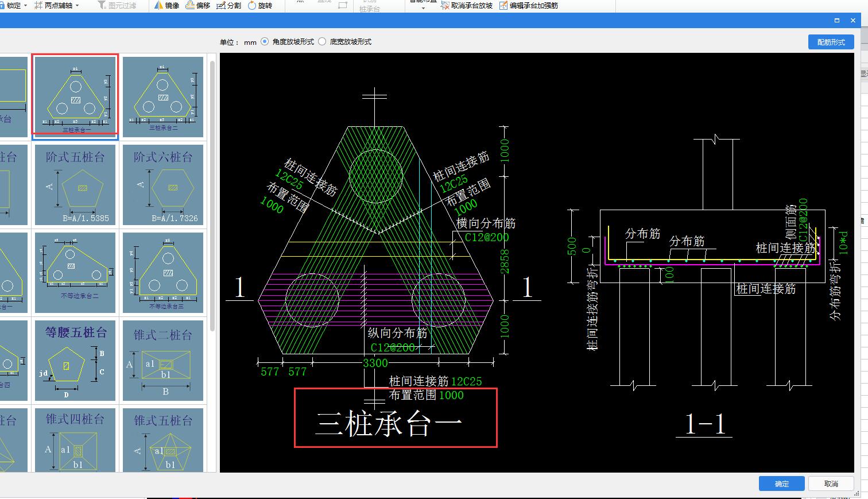Edit the bottom 桩间连接筋 12C25 value

[466, 381]
